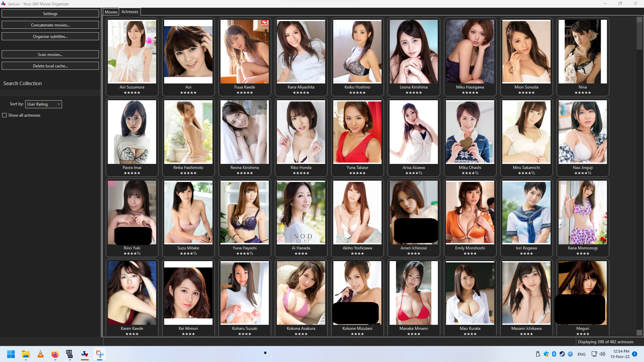Click Kana Momonogi star rating

click(x=583, y=254)
